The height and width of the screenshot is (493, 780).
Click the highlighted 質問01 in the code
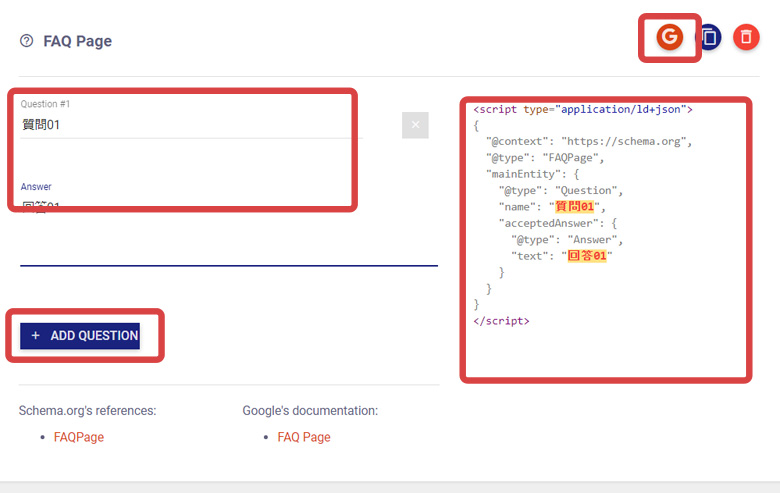coord(574,206)
